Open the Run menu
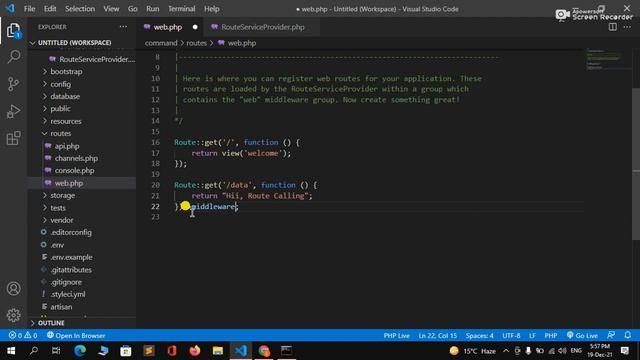This screenshot has width=640, height=360. point(153,9)
